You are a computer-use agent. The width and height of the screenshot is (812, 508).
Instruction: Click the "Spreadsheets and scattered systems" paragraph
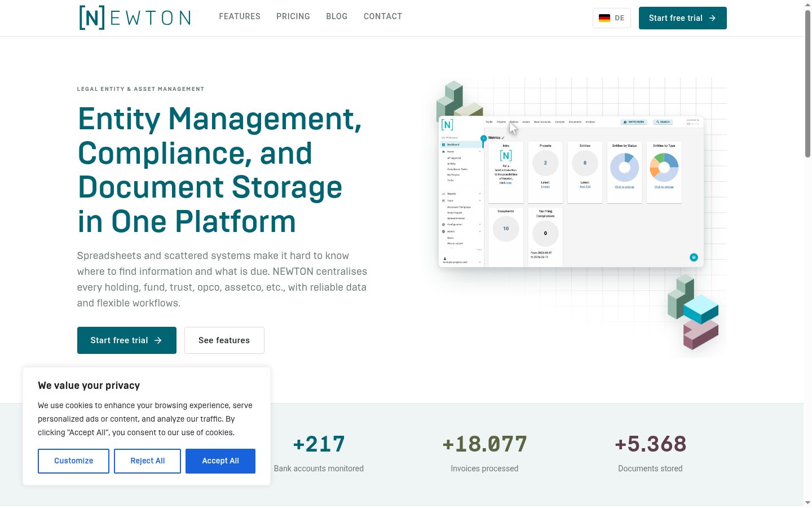(222, 279)
